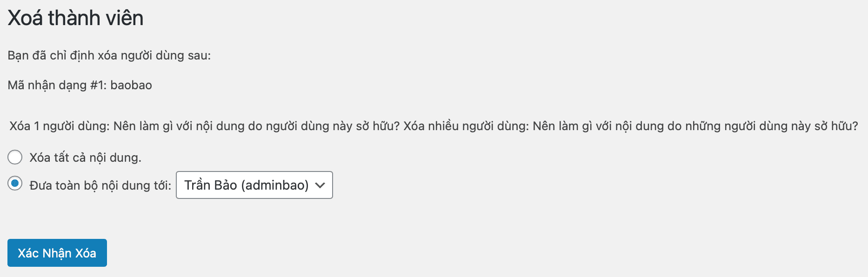Click the chevron arrow on the user select box

tap(320, 185)
